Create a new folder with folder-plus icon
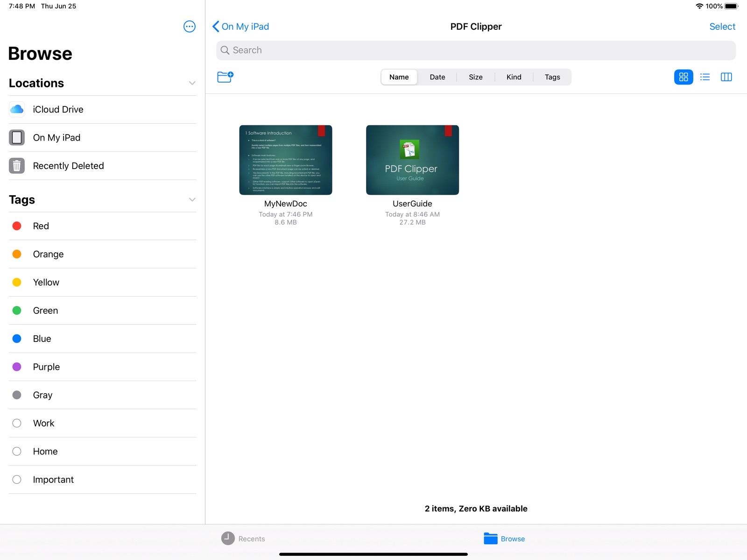The image size is (747, 560). (x=225, y=77)
